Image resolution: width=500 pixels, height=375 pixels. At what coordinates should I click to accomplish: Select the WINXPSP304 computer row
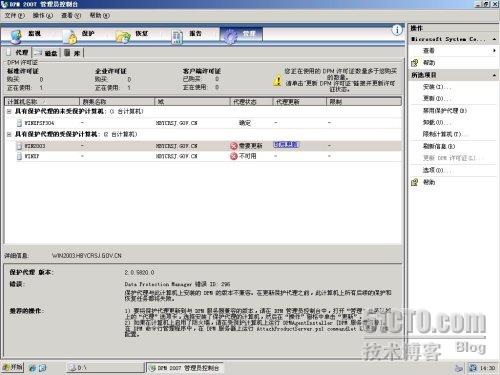tap(208, 123)
